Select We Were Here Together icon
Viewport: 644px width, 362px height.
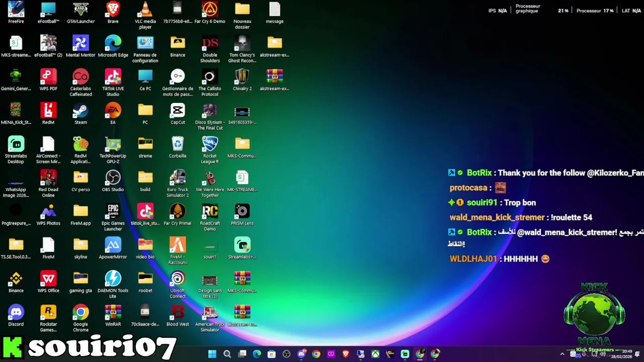click(x=210, y=184)
